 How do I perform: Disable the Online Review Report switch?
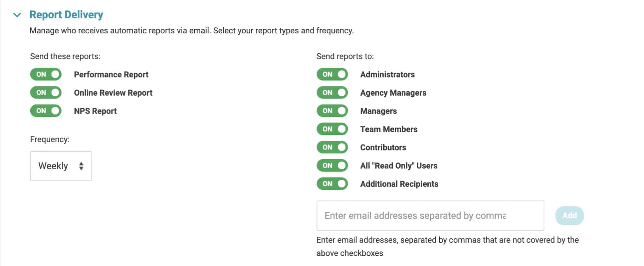click(46, 93)
